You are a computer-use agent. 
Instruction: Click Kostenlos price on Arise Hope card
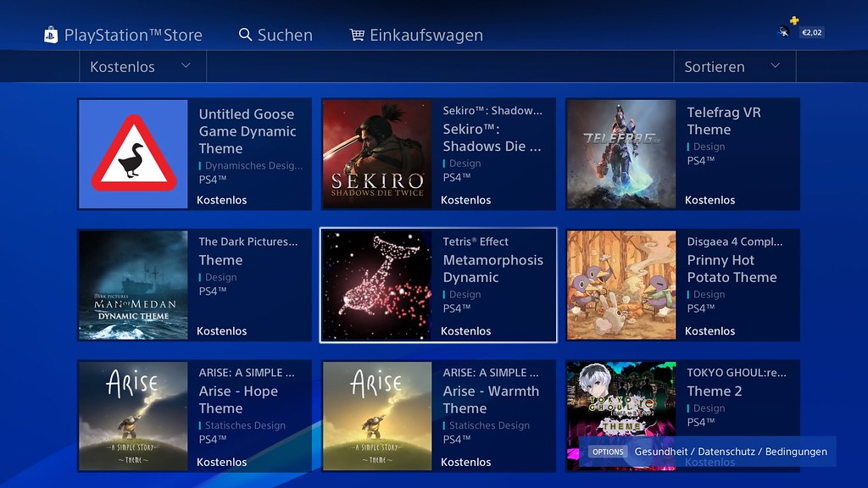221,462
